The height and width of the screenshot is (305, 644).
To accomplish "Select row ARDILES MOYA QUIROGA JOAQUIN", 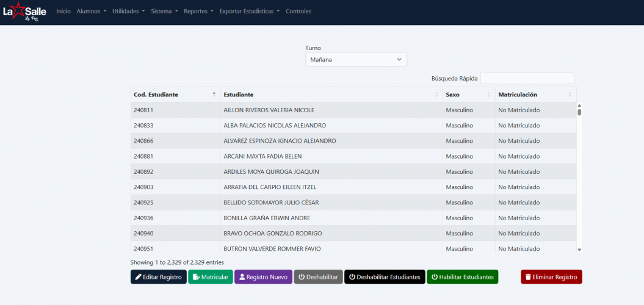I will [353, 171].
